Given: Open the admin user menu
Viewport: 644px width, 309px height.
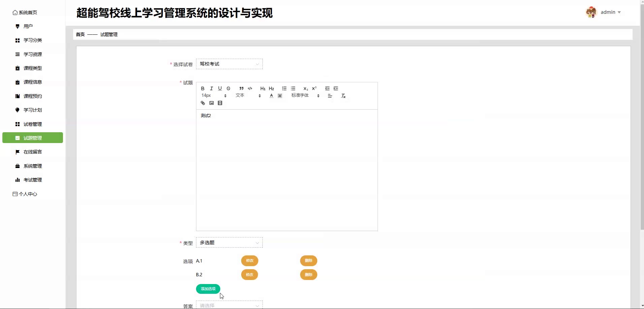Looking at the screenshot, I should coord(610,12).
